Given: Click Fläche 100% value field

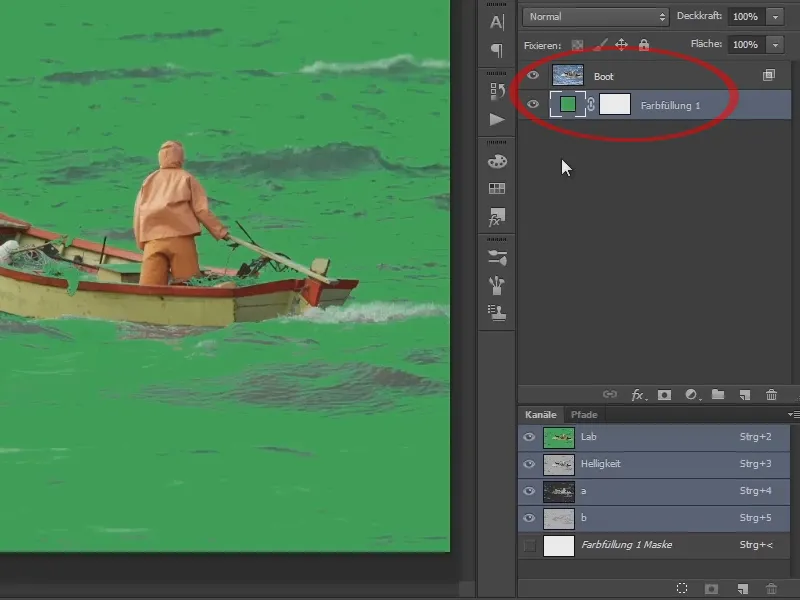Looking at the screenshot, I should click(745, 45).
